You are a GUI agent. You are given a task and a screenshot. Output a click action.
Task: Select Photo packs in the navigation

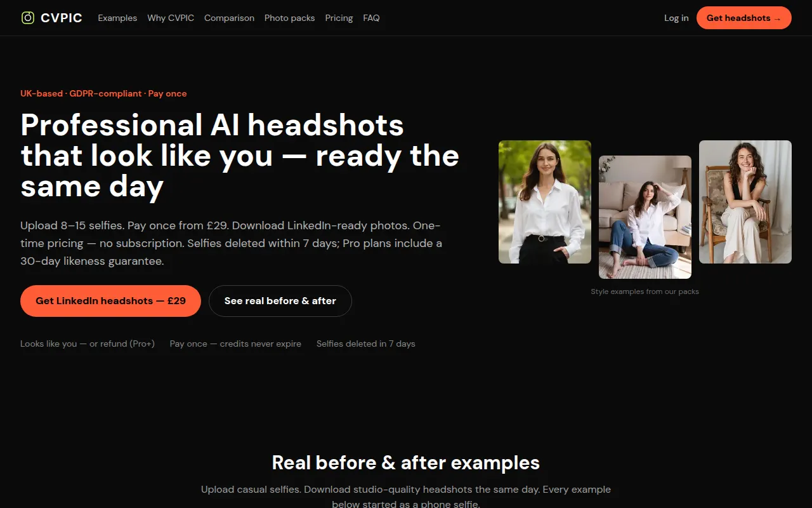[x=289, y=18]
